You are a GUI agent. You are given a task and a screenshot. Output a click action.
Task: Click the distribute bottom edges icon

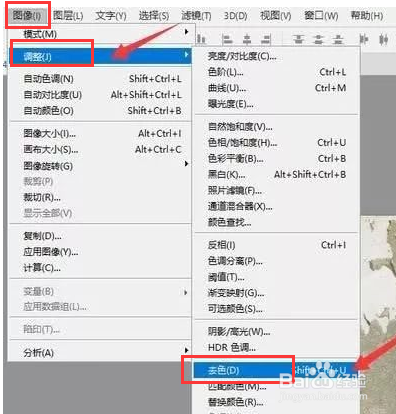tap(338, 39)
